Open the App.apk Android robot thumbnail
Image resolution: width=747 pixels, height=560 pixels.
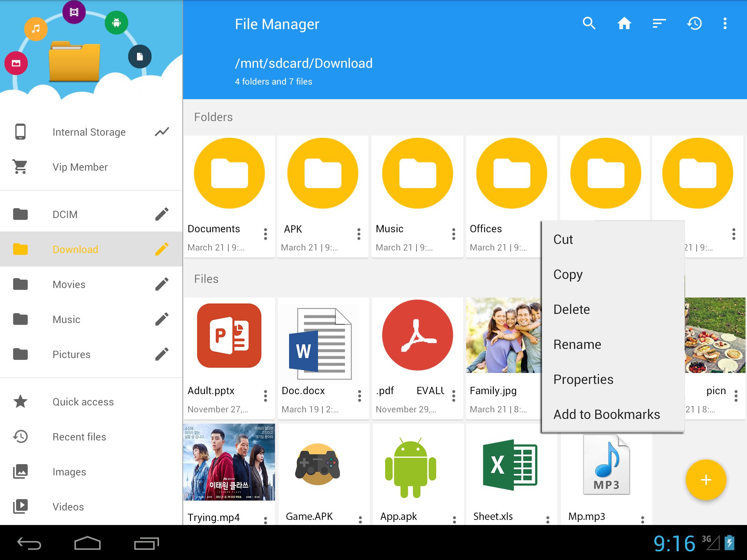pos(410,467)
